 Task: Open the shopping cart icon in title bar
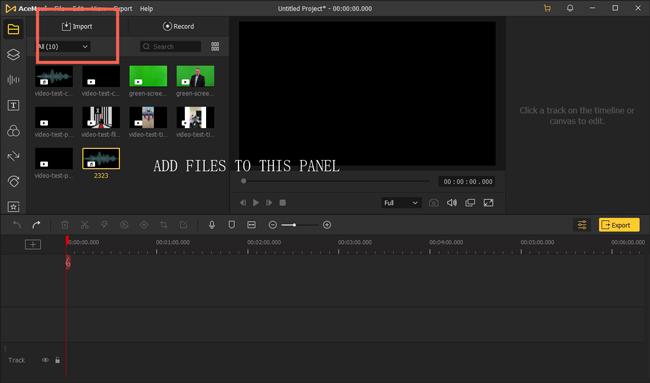[x=547, y=8]
